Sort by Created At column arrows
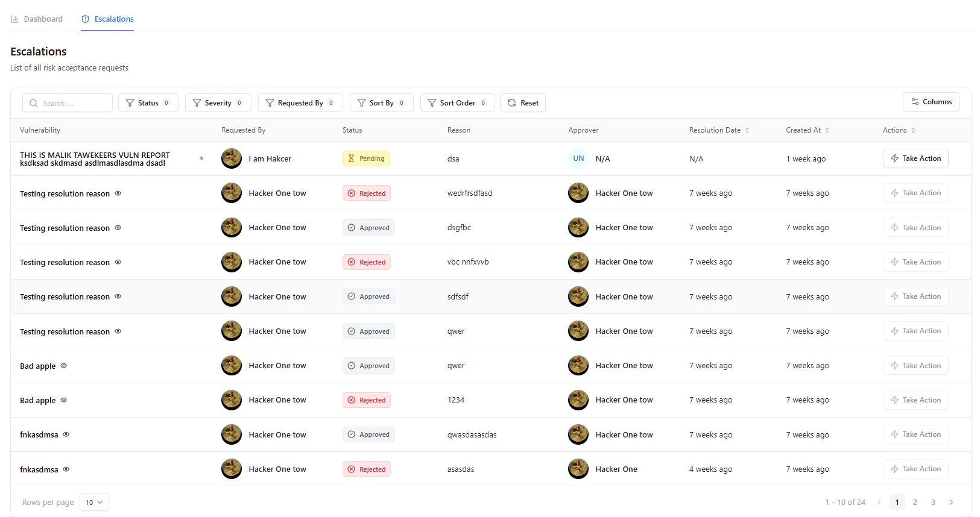The image size is (980, 517). [x=827, y=130]
